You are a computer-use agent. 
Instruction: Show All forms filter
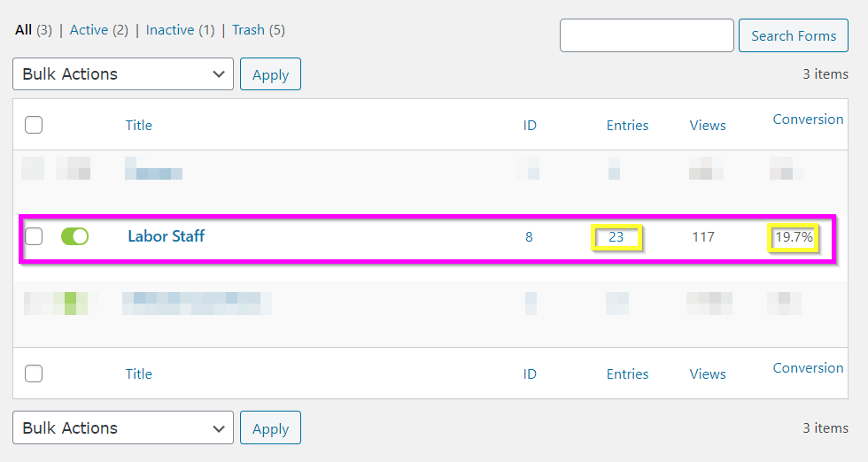click(x=23, y=30)
